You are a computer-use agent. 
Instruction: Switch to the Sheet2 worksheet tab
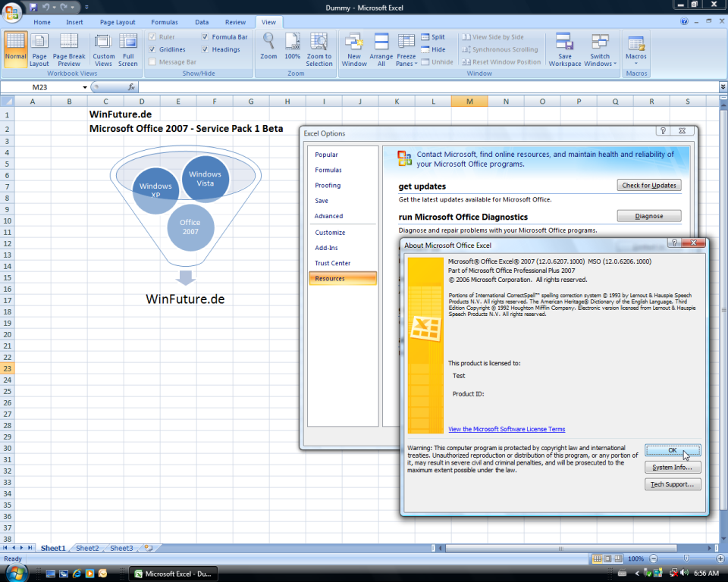coord(87,548)
